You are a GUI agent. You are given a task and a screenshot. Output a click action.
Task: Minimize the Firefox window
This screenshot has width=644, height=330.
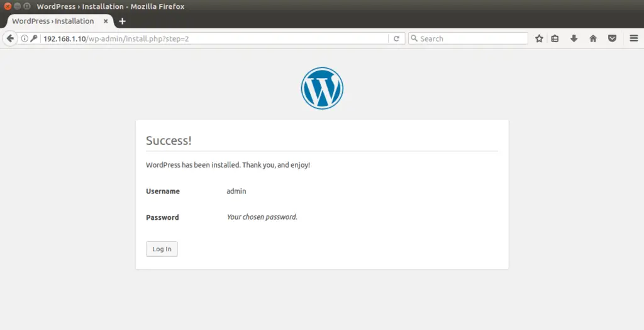(x=17, y=6)
